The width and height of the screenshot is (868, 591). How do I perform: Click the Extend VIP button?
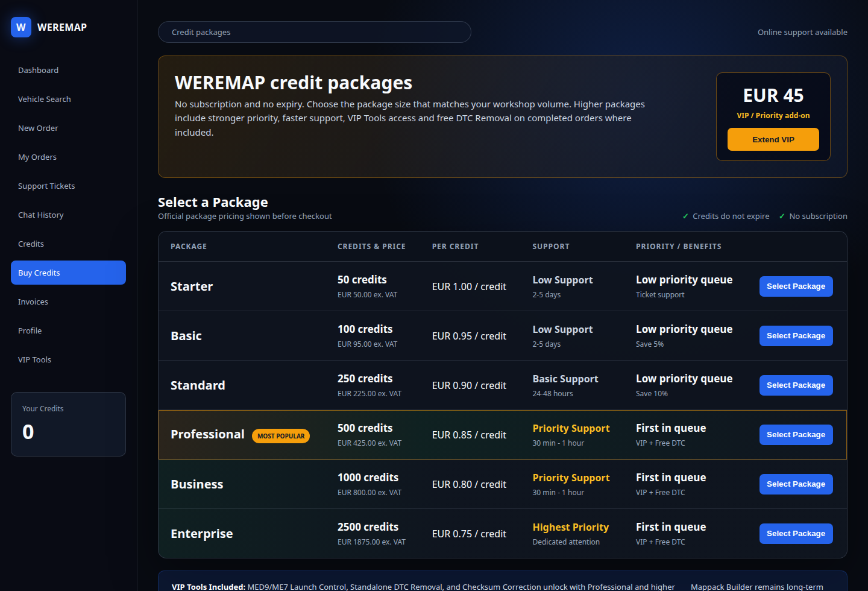[x=773, y=139]
